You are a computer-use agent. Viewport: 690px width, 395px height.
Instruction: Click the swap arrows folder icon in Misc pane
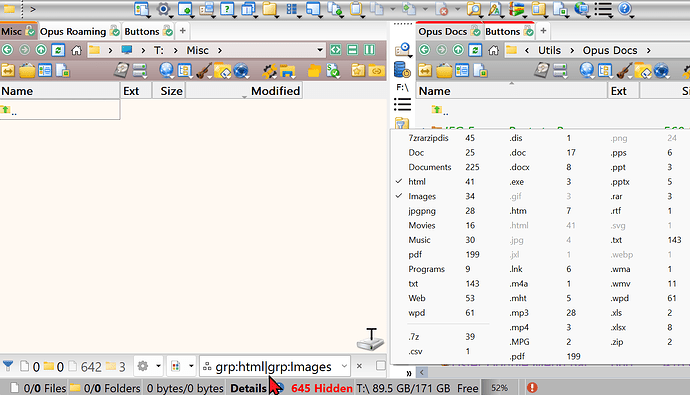(x=8, y=70)
